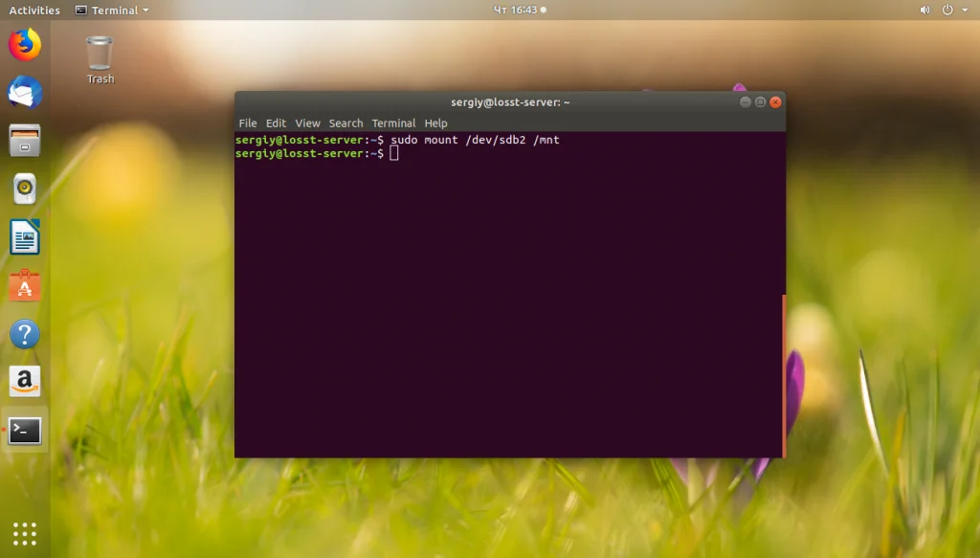Select the Terminal icon in the dock
Screen dimensions: 980x558
[x=24, y=431]
